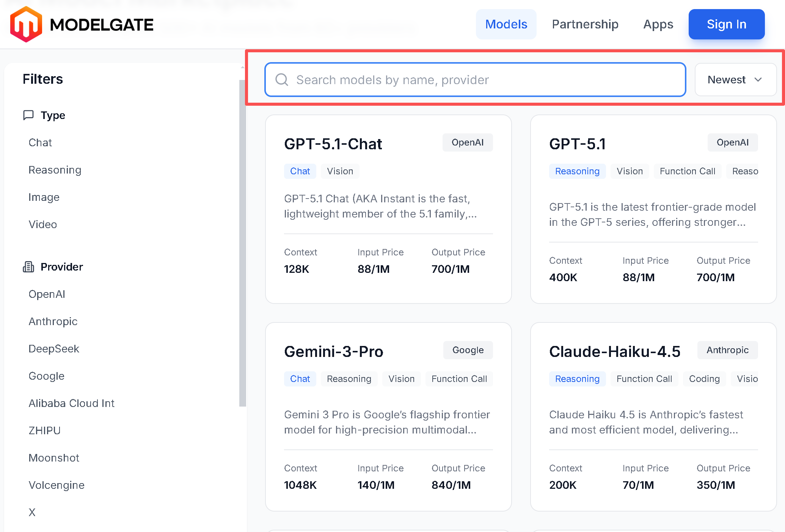Click the ModelGate logo icon
This screenshot has height=532, width=785.
coord(26,24)
